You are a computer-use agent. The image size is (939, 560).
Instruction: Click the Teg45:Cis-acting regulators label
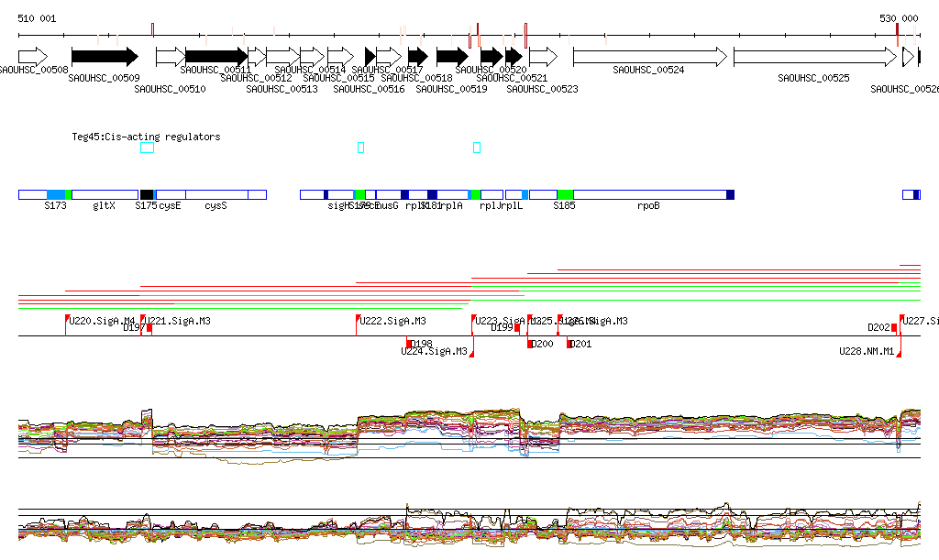click(x=146, y=137)
